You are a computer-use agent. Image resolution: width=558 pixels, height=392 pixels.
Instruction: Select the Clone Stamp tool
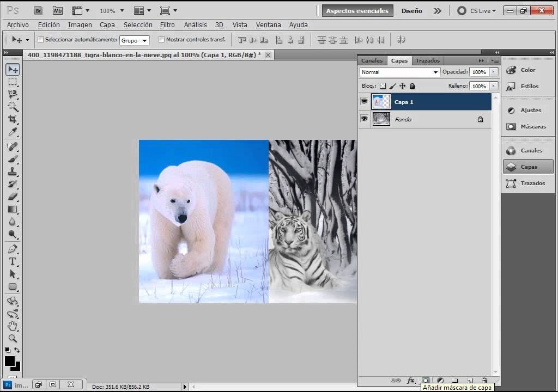pyautogui.click(x=13, y=171)
